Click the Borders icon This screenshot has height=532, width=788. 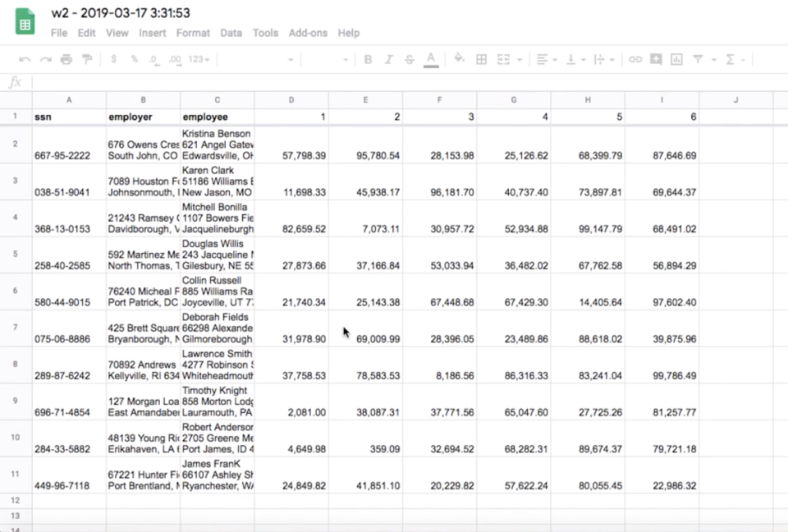pos(482,59)
